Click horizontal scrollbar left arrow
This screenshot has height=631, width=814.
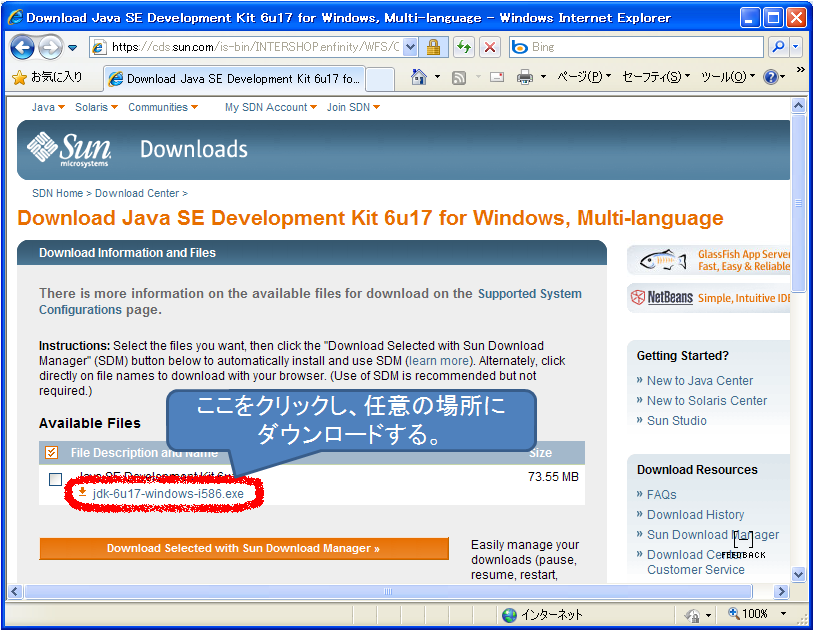click(x=14, y=592)
